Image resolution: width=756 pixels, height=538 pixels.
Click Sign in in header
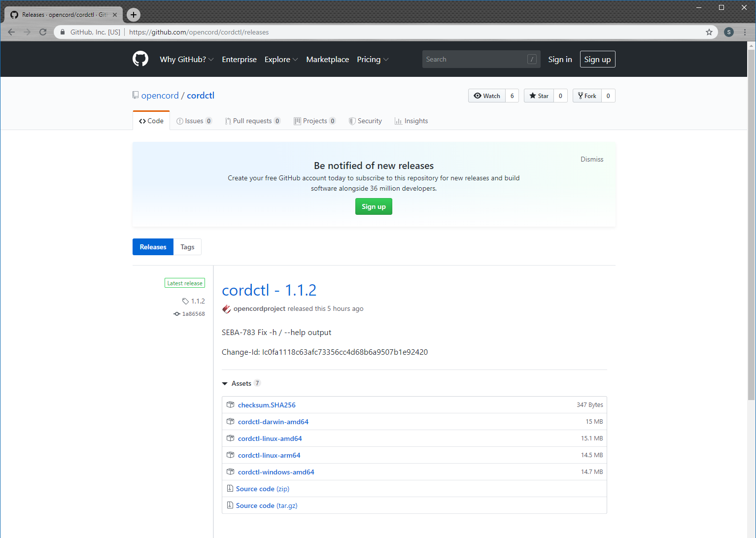[560, 59]
